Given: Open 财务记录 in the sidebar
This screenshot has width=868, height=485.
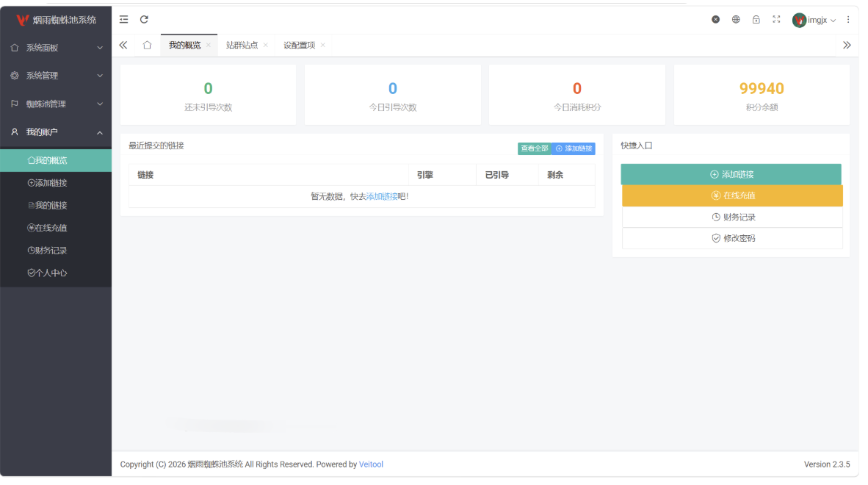Looking at the screenshot, I should coord(56,251).
